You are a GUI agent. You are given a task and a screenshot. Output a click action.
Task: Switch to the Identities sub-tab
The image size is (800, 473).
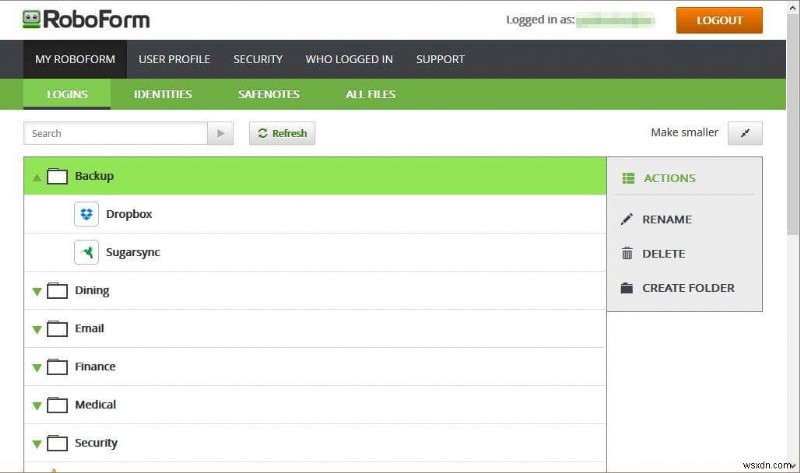(163, 94)
